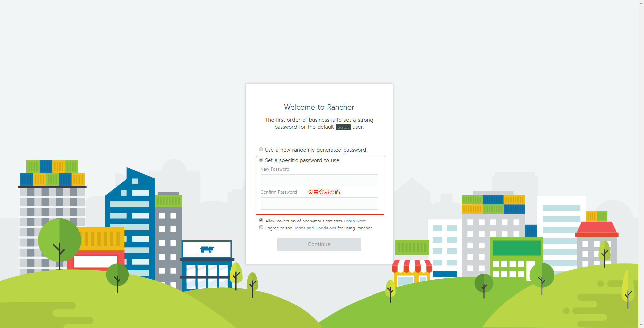This screenshot has width=644, height=328.
Task: Click the red Chinese password annotation text
Action: click(x=324, y=192)
